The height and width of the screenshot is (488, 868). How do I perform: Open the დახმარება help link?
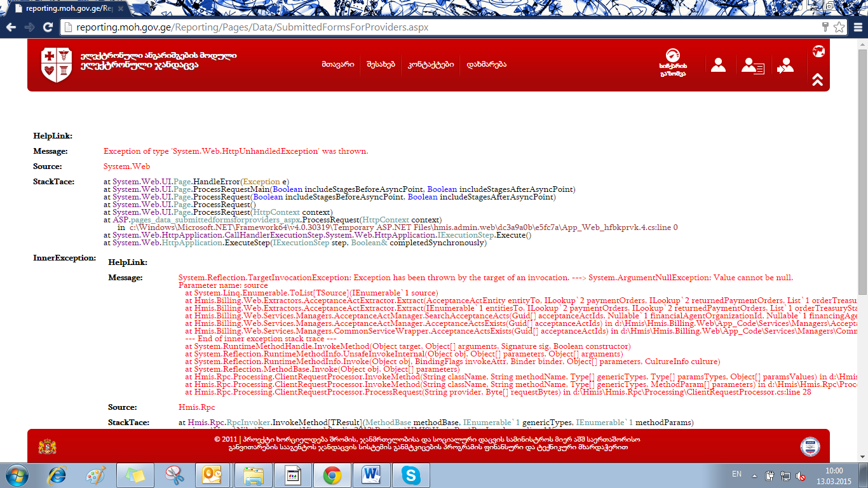pyautogui.click(x=486, y=65)
